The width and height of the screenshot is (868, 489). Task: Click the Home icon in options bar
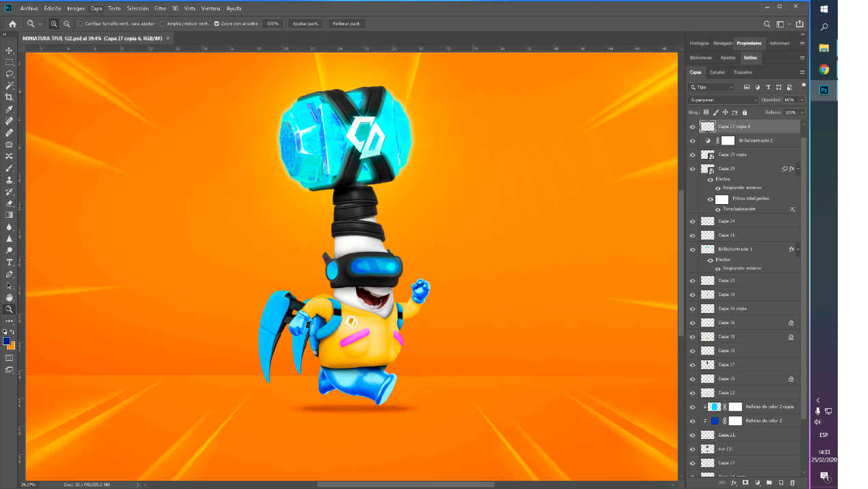pyautogui.click(x=12, y=24)
